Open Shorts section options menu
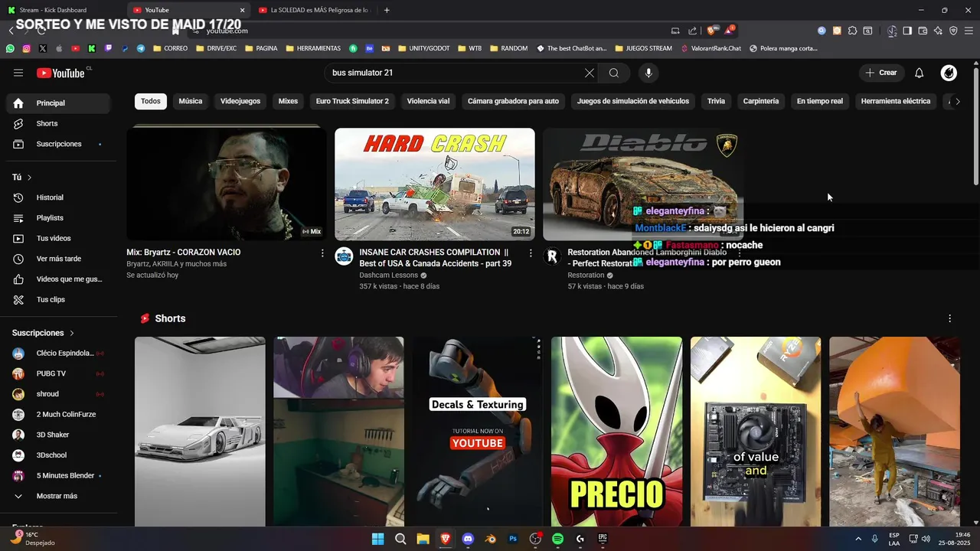Image resolution: width=980 pixels, height=551 pixels. [x=950, y=318]
